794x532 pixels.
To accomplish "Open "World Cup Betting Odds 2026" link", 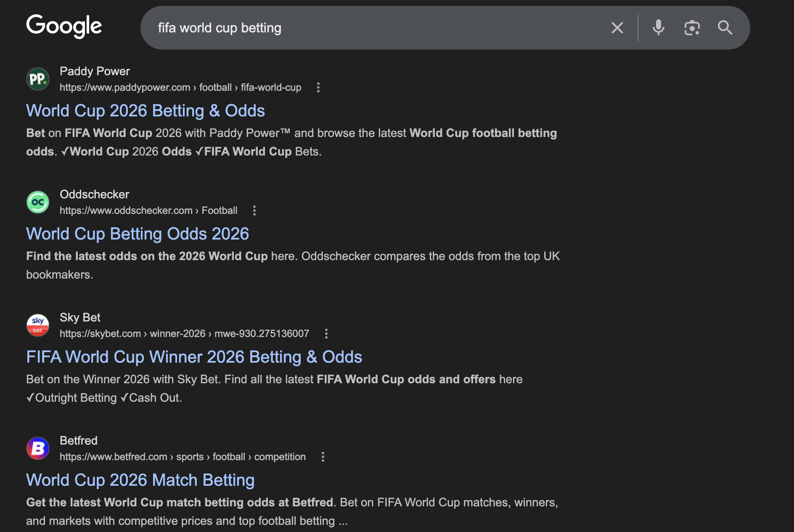I will coord(138,234).
